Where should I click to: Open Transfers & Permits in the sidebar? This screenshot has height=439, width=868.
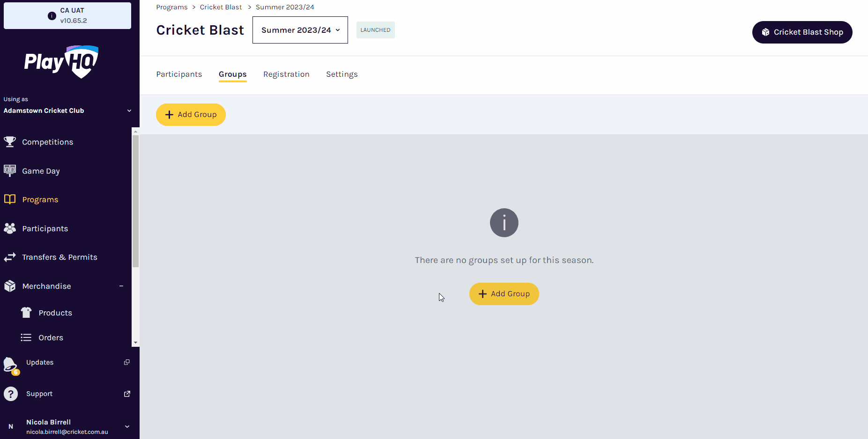[x=60, y=257]
